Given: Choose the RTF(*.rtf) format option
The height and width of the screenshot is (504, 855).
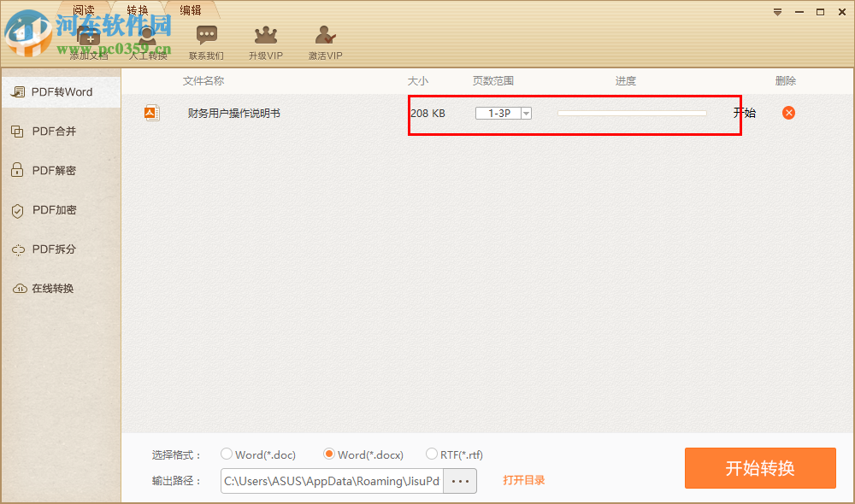Looking at the screenshot, I should (432, 454).
